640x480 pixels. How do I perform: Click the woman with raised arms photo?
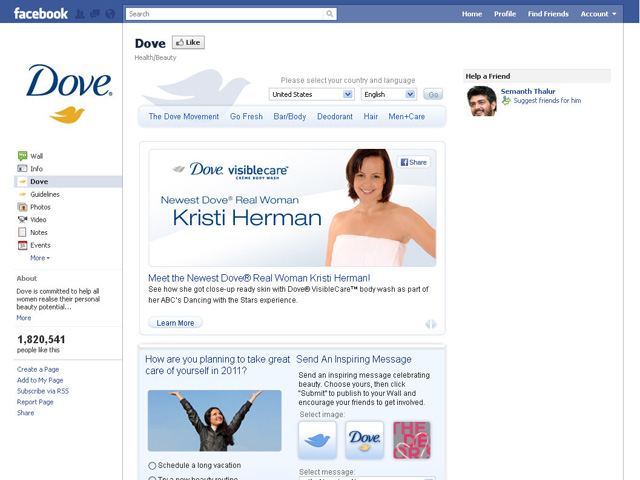click(x=214, y=420)
